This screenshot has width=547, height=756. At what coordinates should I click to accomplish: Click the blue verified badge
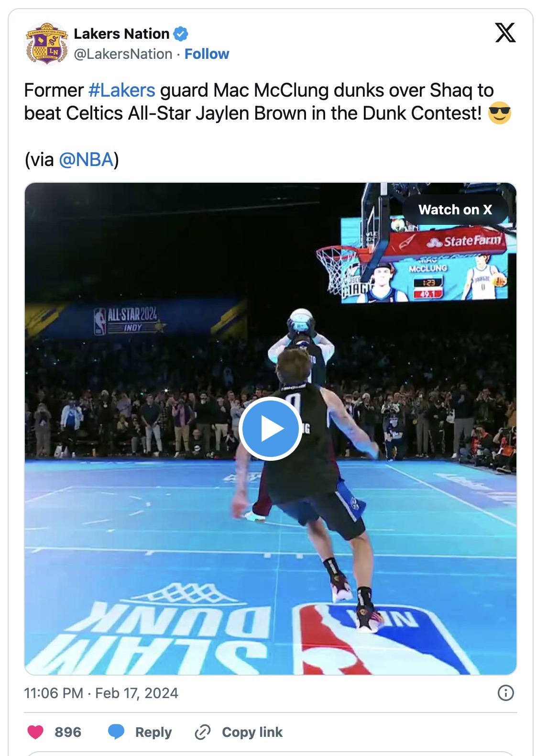point(181,34)
